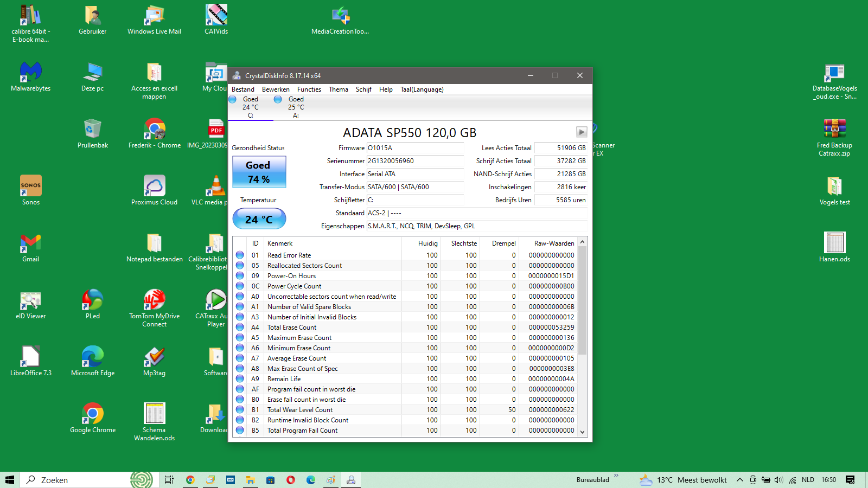Open the DatabaseVogels_oud.exe shortcut

[835, 81]
